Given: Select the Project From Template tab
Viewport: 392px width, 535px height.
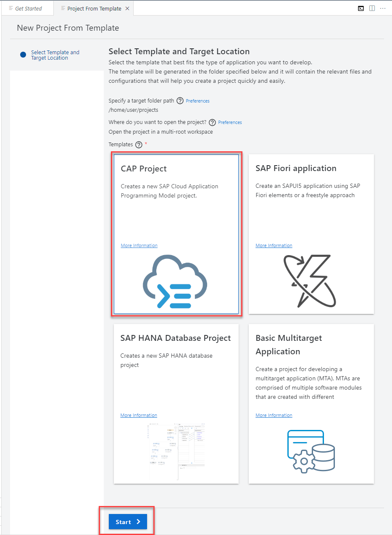Looking at the screenshot, I should (x=93, y=8).
